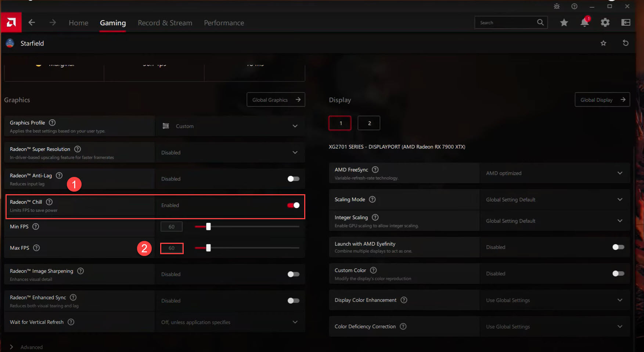The image size is (644, 352).
Task: Disable the Radeon Chill toggle
Action: click(294, 205)
